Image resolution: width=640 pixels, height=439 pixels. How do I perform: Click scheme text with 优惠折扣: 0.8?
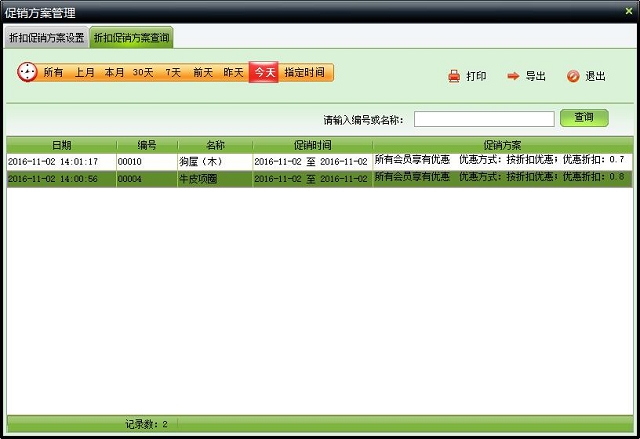[500, 177]
